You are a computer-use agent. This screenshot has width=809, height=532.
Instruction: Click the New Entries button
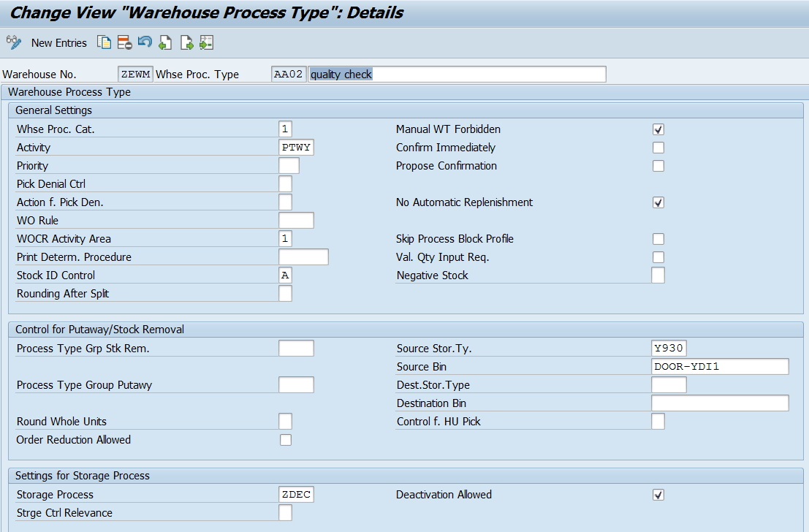coord(58,43)
